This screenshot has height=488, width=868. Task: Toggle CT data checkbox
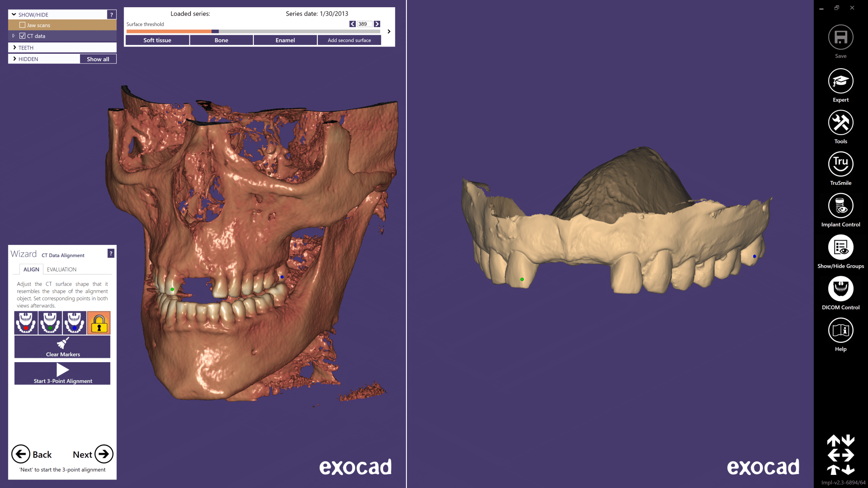22,36
